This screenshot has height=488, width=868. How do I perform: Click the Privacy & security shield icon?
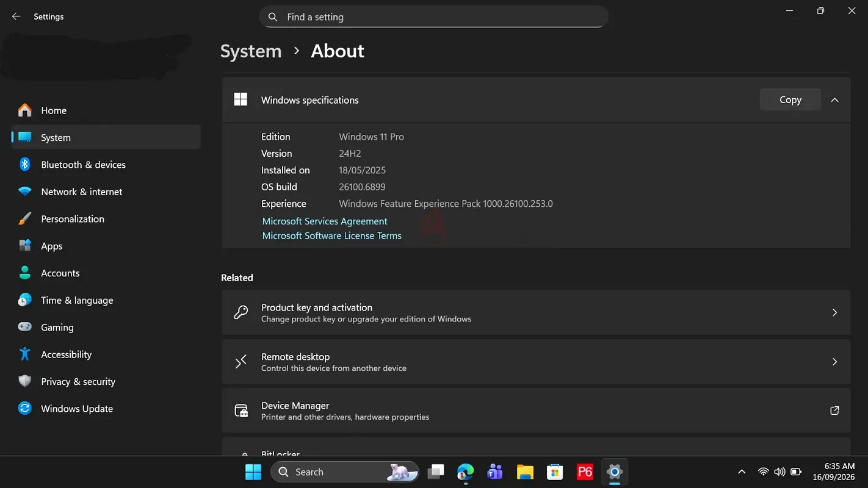(x=25, y=382)
